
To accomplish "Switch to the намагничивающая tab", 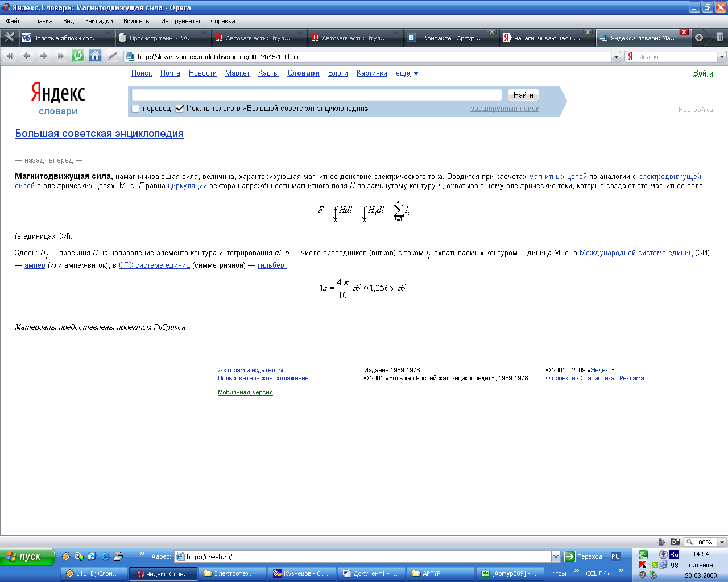I will (547, 38).
